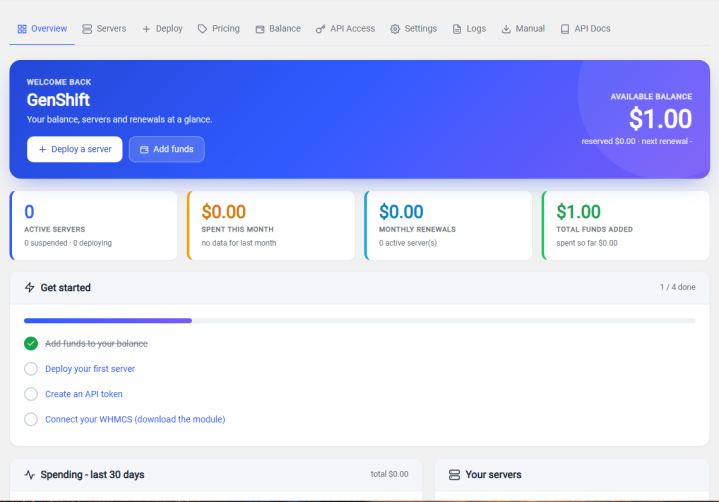719x502 pixels.
Task: Open the Deploy your first server link
Action: [x=90, y=369]
